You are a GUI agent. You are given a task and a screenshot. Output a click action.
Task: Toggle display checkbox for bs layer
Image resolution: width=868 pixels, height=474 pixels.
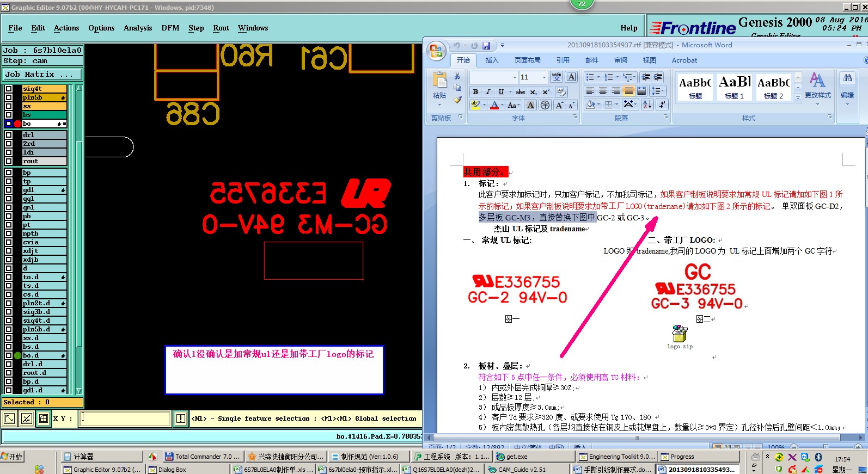click(x=9, y=115)
